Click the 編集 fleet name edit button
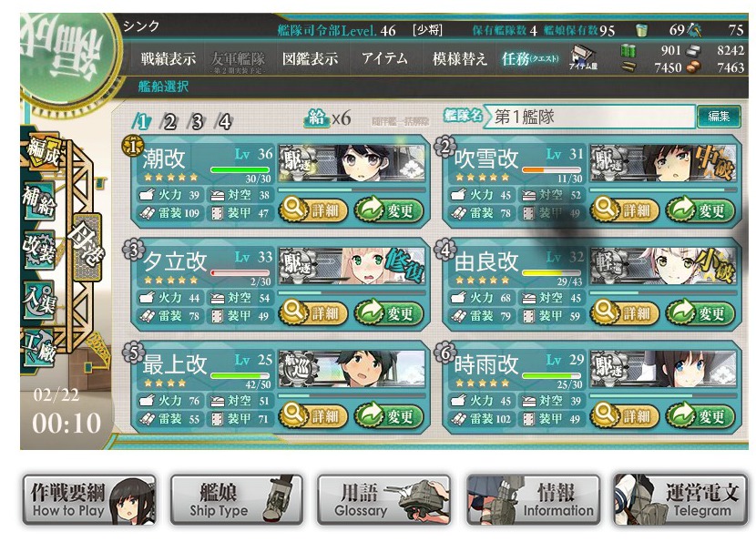This screenshot has width=756, height=542. [x=719, y=117]
